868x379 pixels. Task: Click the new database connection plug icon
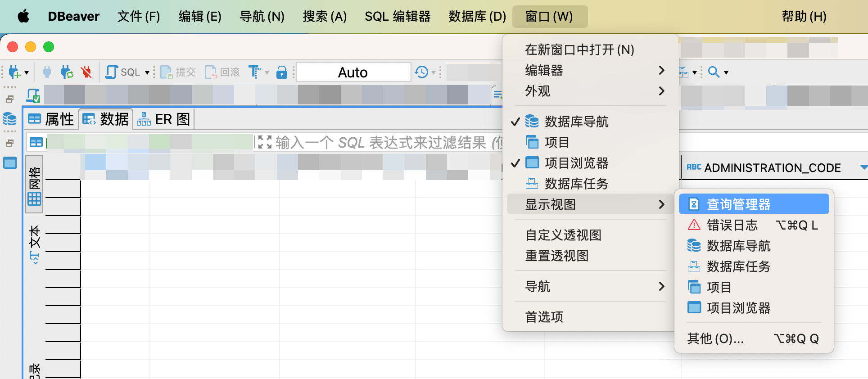pos(14,72)
